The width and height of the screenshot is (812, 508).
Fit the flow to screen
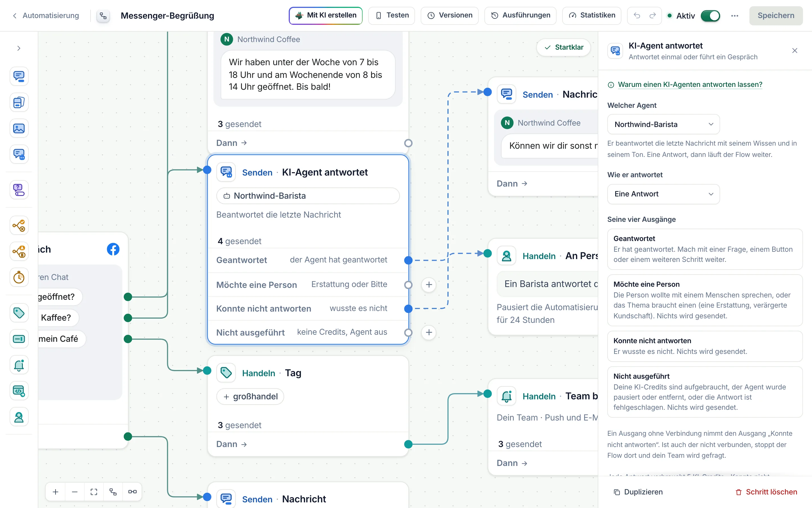pos(94,492)
